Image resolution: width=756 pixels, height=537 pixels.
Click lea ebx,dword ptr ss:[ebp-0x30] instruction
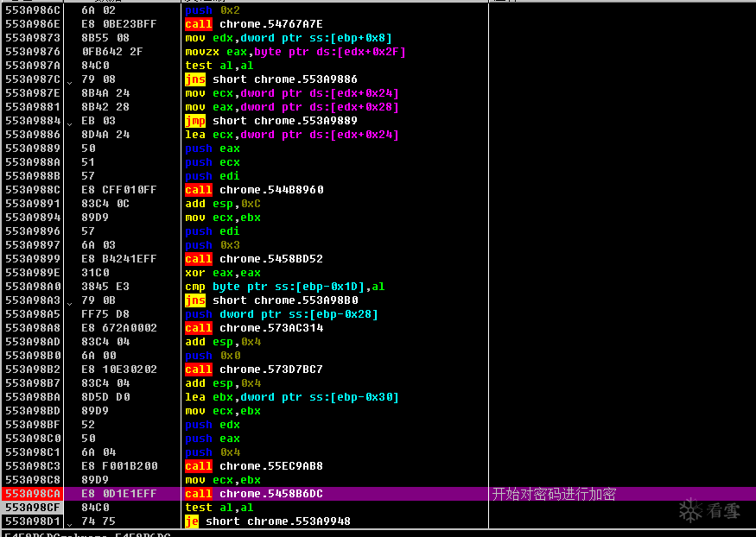coord(292,397)
